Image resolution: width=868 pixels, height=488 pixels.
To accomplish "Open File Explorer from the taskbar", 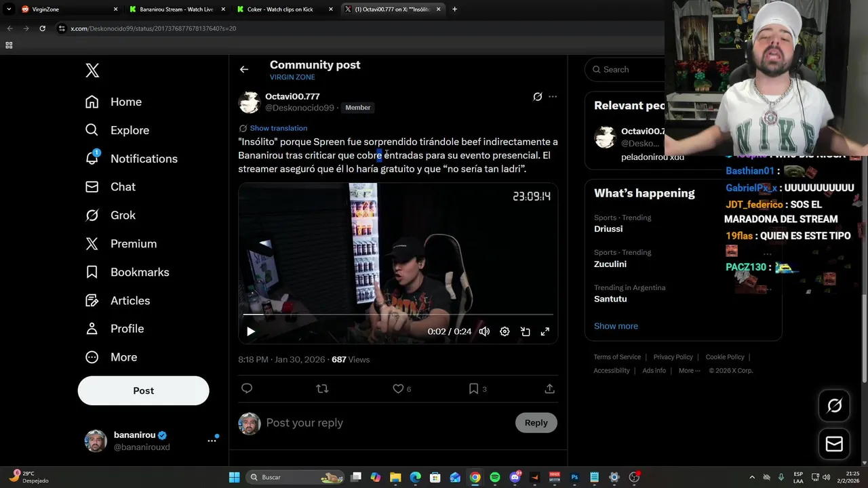I will (x=395, y=477).
